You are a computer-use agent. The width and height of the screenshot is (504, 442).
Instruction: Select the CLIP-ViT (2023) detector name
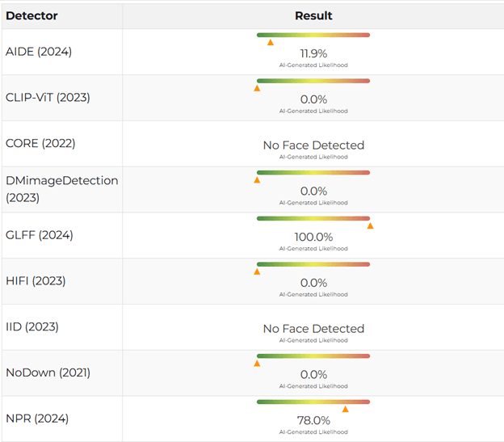48,98
